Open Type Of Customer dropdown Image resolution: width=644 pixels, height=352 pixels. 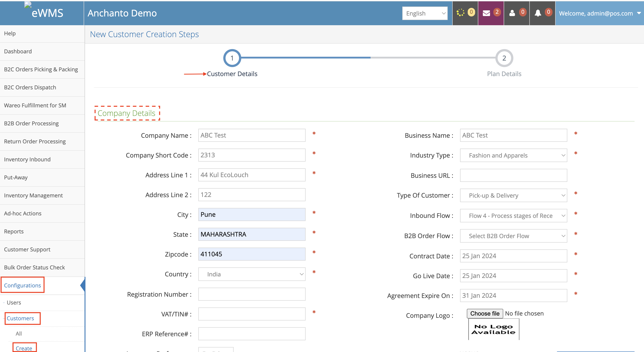click(513, 195)
